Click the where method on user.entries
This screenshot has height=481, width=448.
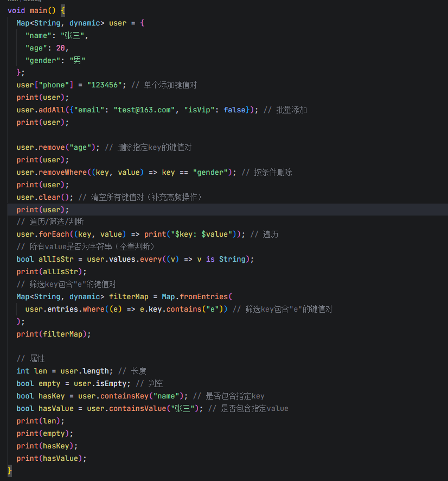click(x=93, y=309)
